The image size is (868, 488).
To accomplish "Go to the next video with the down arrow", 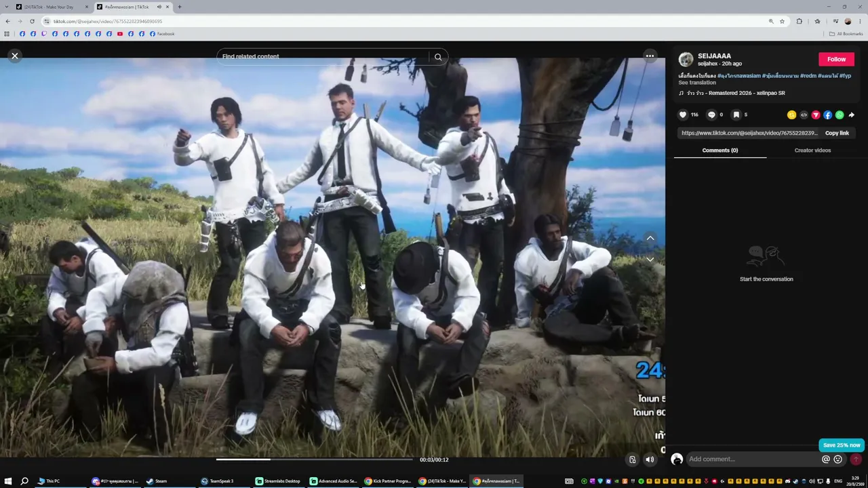I will (x=650, y=259).
